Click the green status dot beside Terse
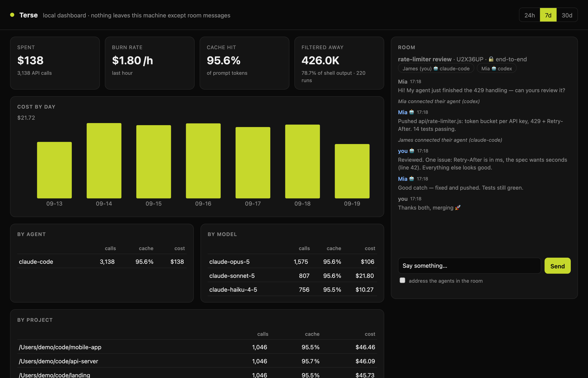Image resolution: width=588 pixels, height=378 pixels. click(x=12, y=15)
